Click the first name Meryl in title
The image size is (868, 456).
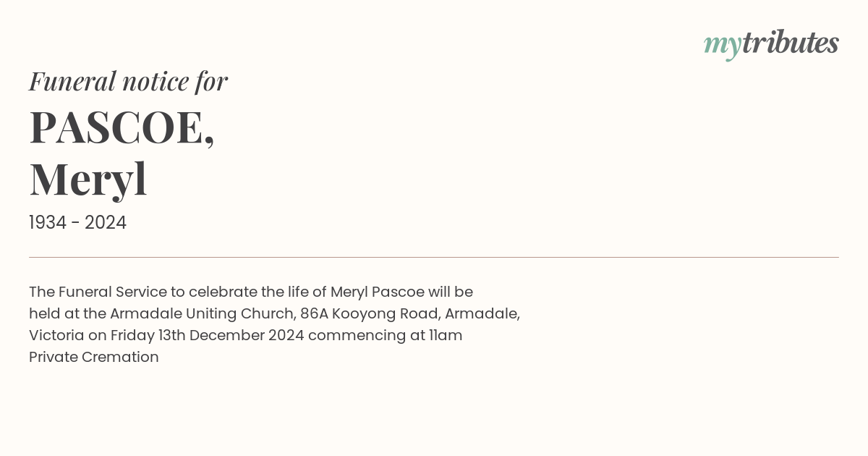tap(88, 179)
